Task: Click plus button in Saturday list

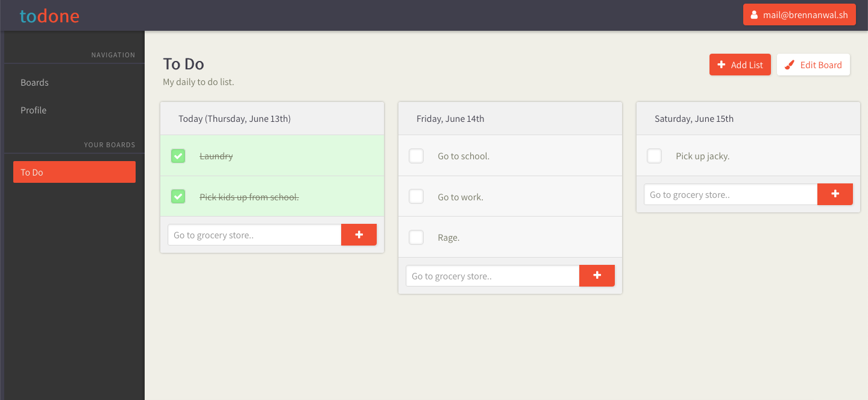Action: [835, 194]
